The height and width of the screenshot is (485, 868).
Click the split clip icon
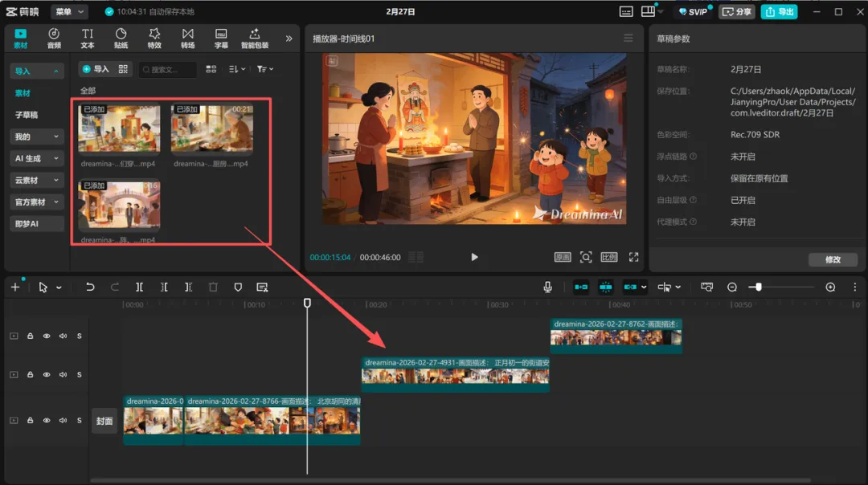[140, 287]
